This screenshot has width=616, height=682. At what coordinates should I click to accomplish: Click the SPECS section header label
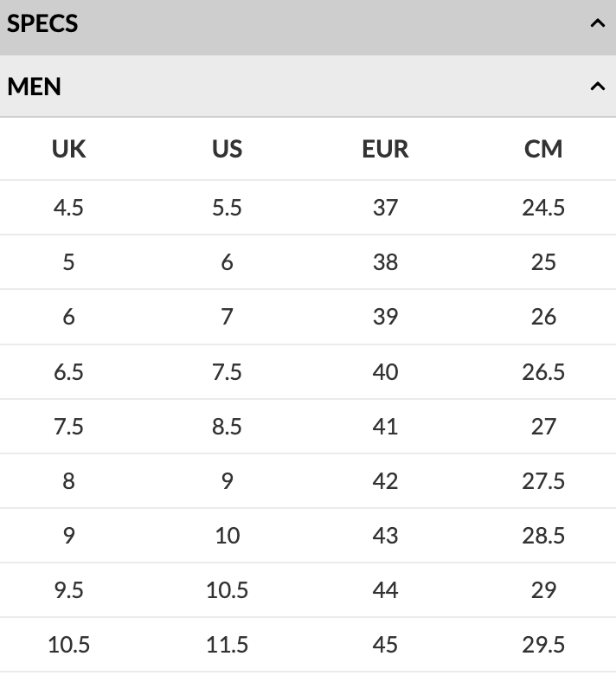(x=42, y=24)
